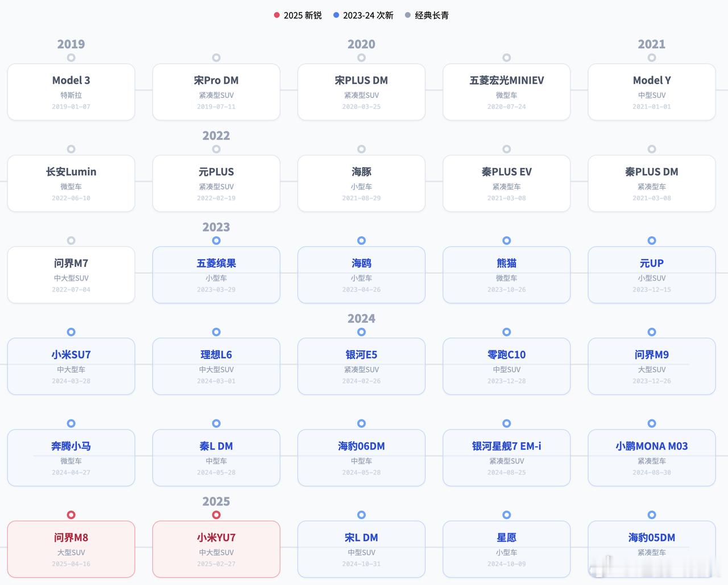
Task: Open the 秦L DM card
Action: [216, 458]
